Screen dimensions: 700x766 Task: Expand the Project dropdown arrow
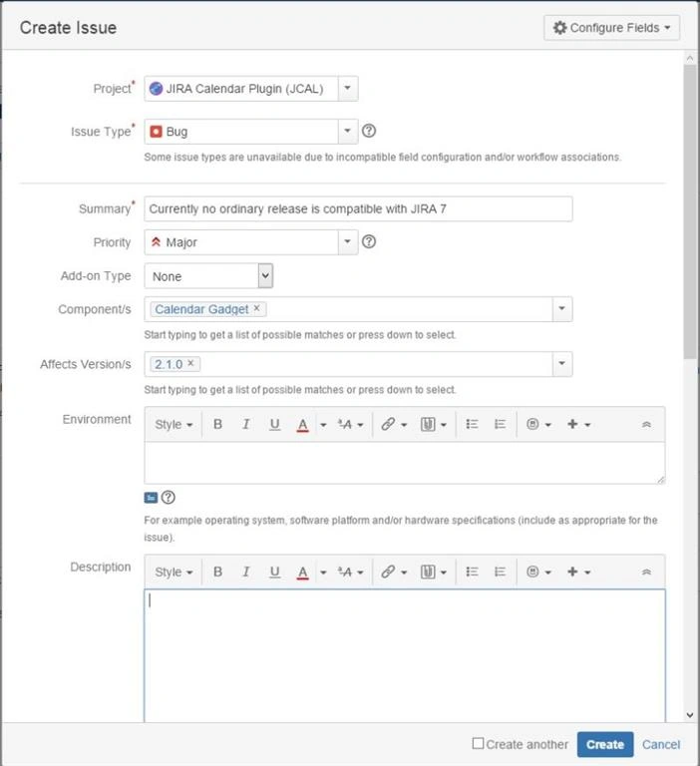point(347,89)
